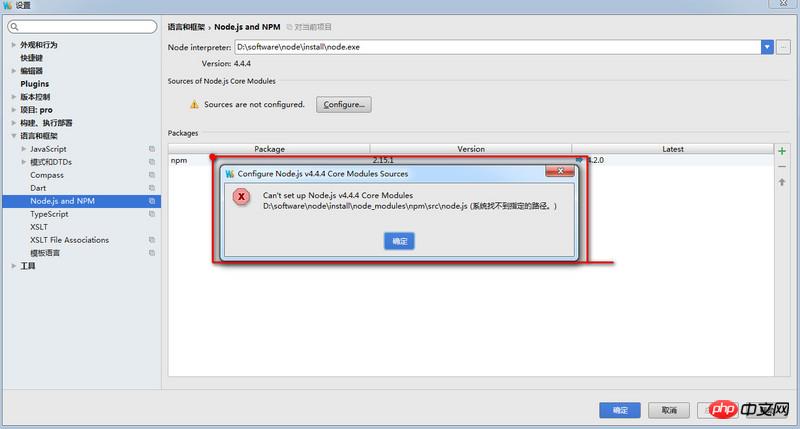Click the project-level icon next to JavaScript
Screen dimensions: 800x429
point(152,149)
